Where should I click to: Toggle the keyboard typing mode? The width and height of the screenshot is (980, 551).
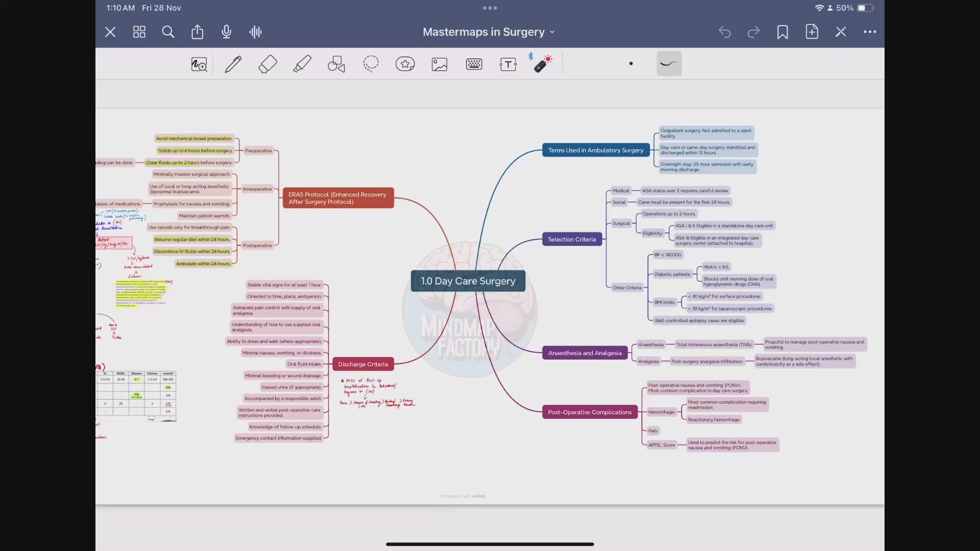coord(474,64)
